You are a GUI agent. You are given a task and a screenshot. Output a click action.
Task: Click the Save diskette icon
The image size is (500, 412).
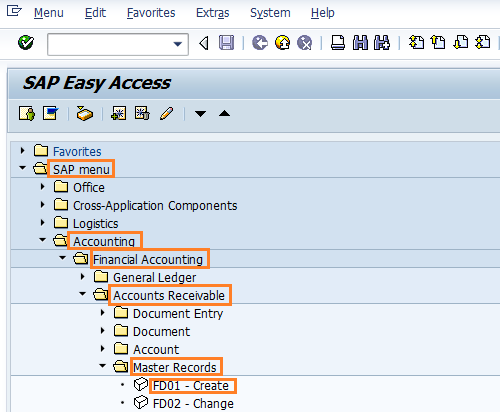(x=226, y=43)
